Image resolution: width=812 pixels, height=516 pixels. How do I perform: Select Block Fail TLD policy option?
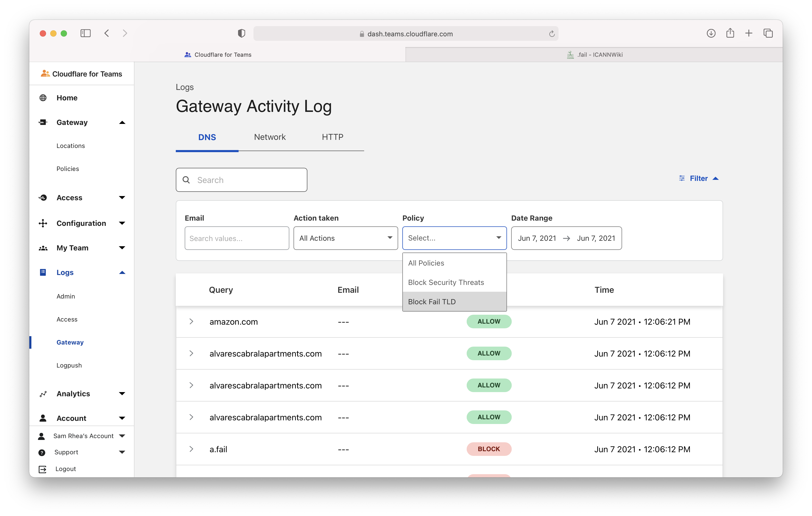(432, 302)
